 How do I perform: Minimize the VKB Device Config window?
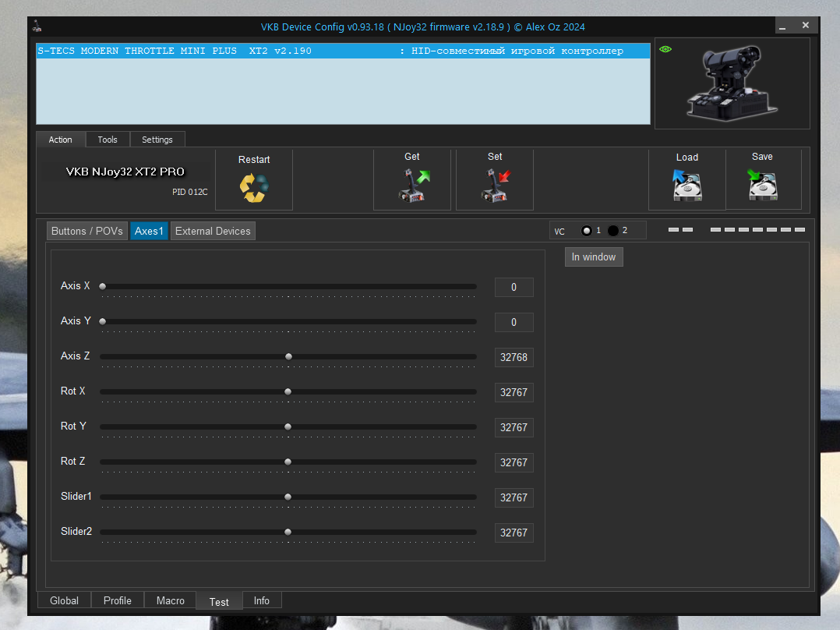782,26
